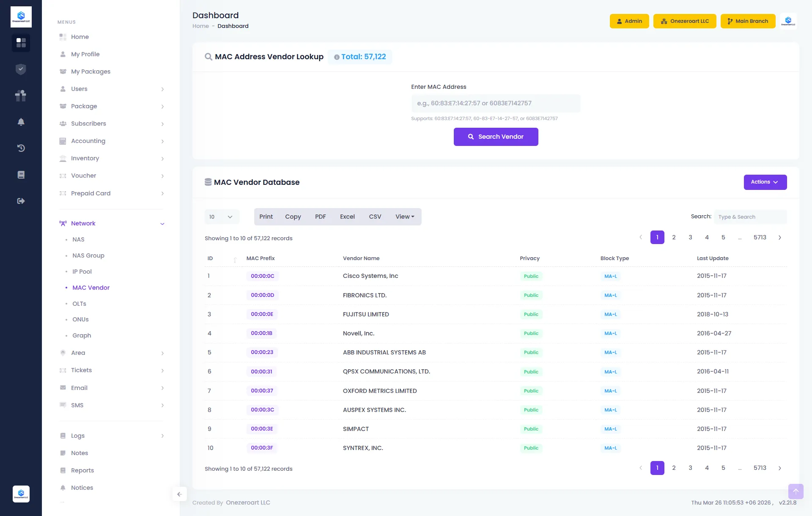Expand the View column visibility dropdown
This screenshot has height=516, width=812.
pos(405,217)
